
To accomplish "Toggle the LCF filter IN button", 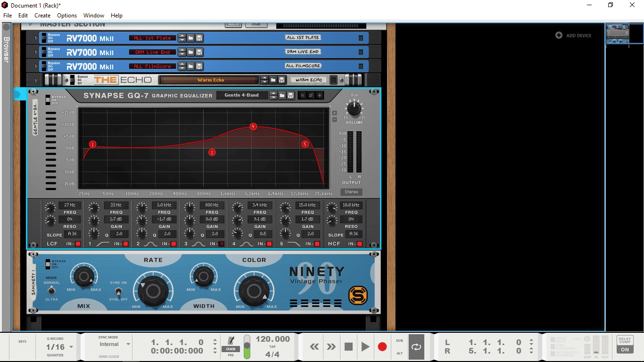I will coord(78,244).
